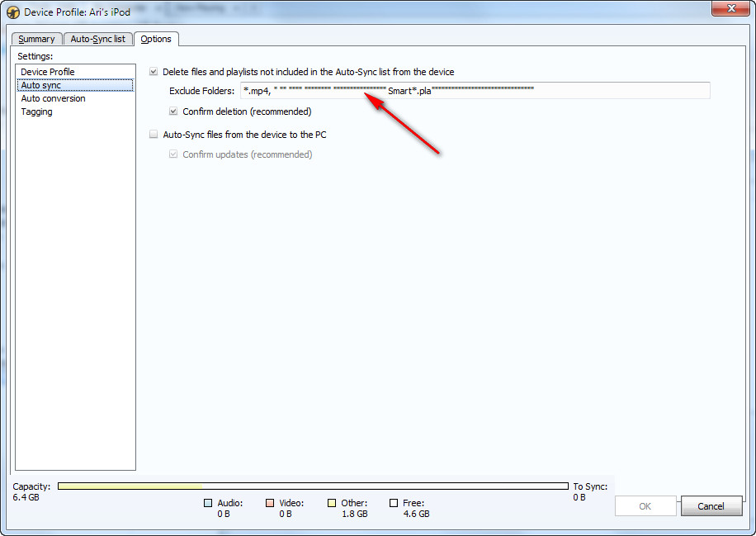
Task: Click the device capacity usage bar
Action: [313, 486]
